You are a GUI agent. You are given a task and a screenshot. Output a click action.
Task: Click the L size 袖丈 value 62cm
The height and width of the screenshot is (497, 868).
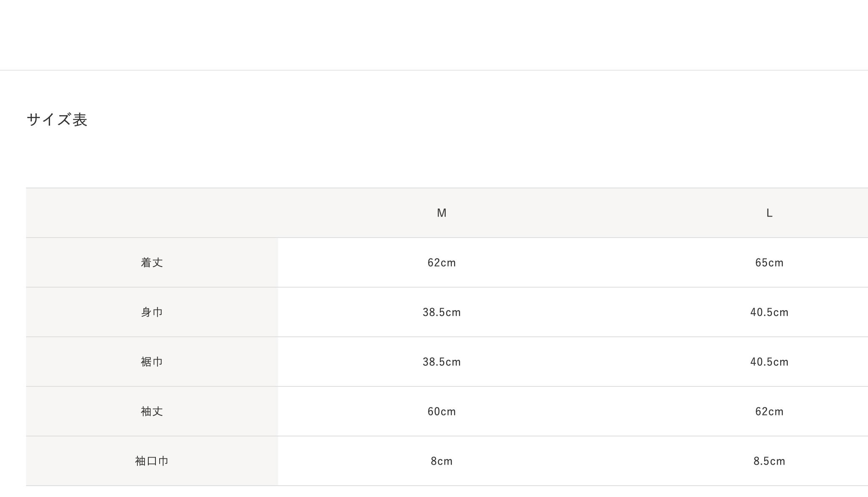(x=769, y=412)
